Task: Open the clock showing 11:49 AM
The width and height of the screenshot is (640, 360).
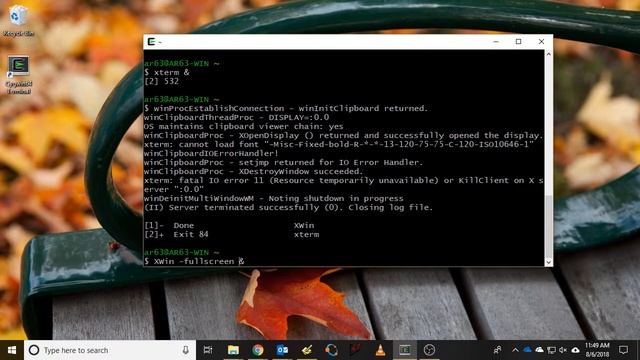Action: (x=597, y=350)
